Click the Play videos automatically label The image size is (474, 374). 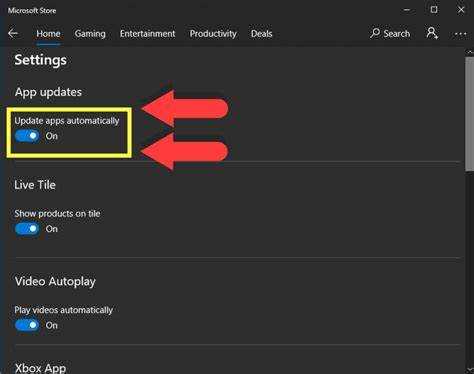click(x=63, y=310)
